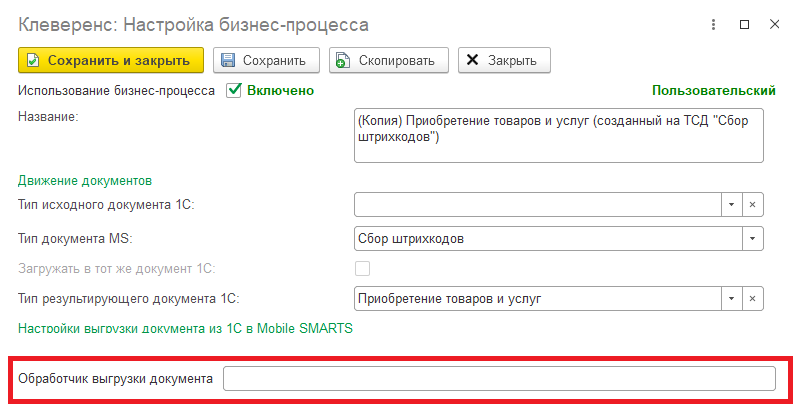Toggle the 'Включено' business process checkbox
Image resolution: width=802 pixels, height=411 pixels.
(234, 90)
